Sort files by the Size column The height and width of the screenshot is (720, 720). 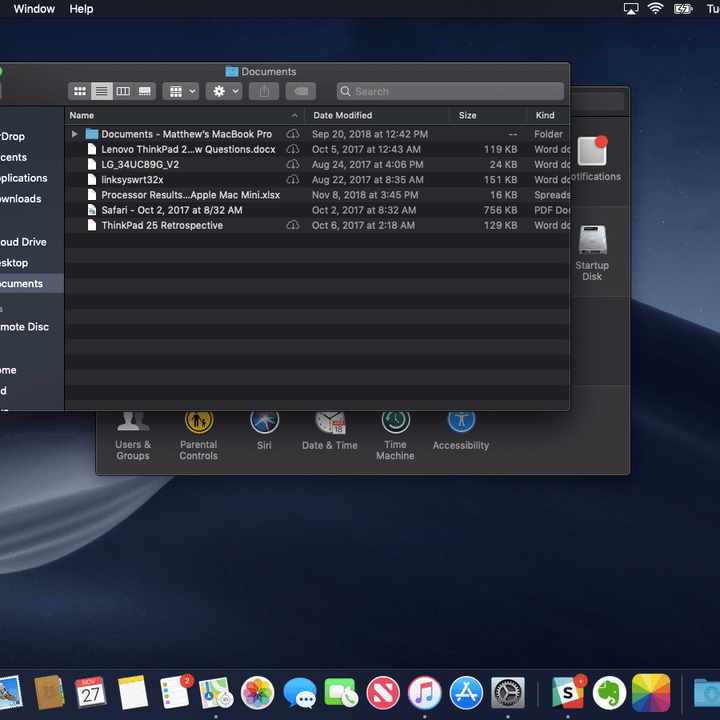point(488,115)
